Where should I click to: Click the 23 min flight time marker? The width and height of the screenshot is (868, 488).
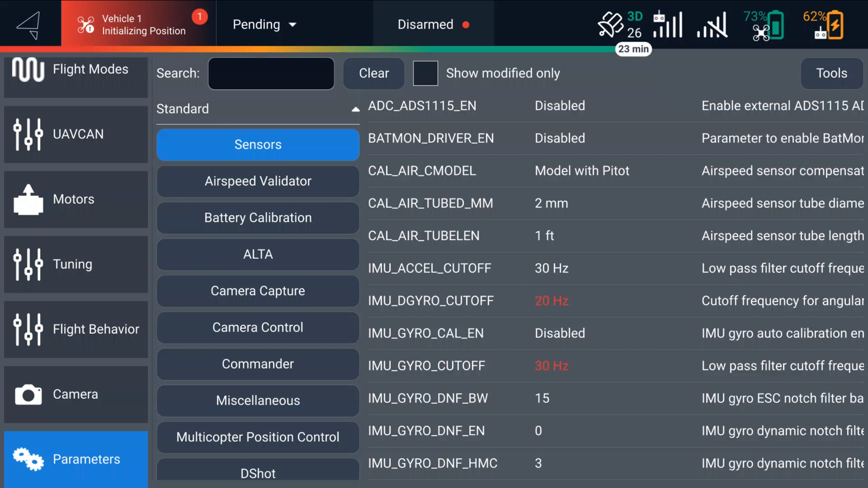click(633, 49)
